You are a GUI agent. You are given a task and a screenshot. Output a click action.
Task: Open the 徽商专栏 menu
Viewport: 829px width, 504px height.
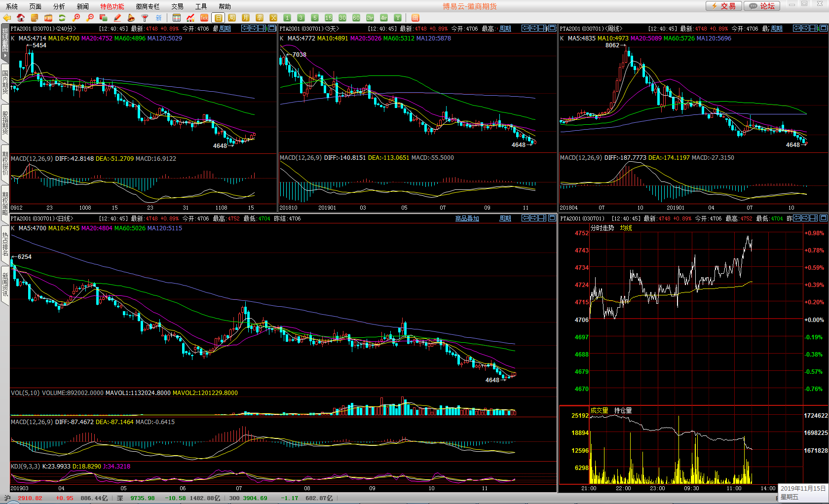[x=148, y=6]
